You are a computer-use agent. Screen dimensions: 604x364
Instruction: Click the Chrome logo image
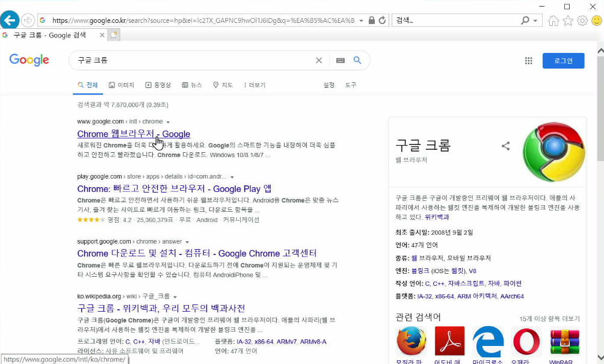point(553,152)
